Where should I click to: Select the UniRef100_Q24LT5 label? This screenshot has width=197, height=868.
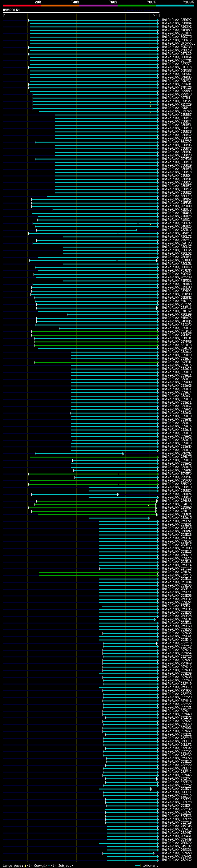(177, 457)
